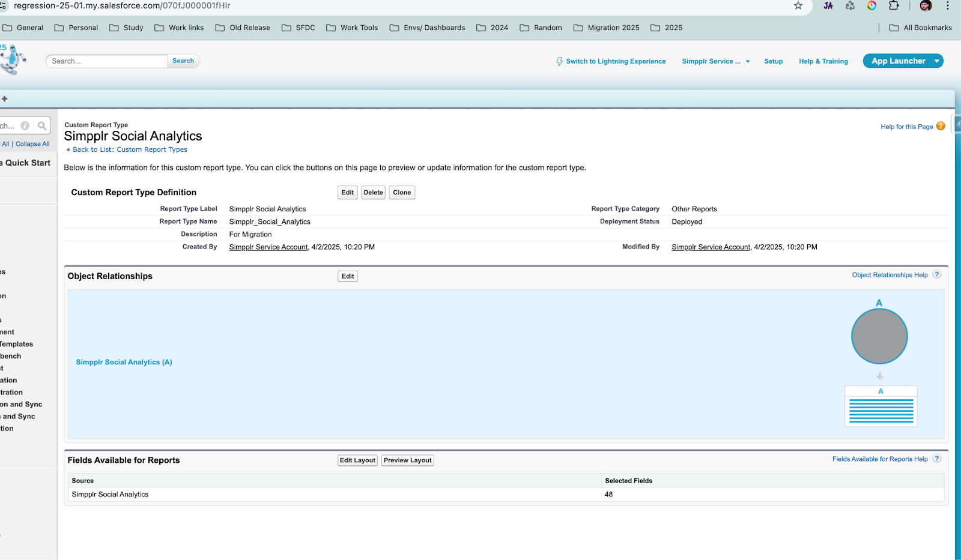Click the sidebar search magnifier icon
Viewport: 961px width, 560px height.
[x=42, y=125]
